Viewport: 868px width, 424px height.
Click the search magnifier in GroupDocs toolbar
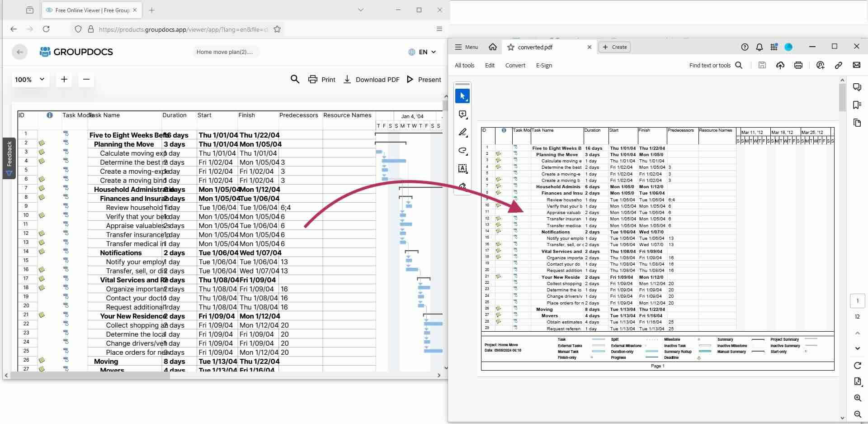click(x=295, y=79)
